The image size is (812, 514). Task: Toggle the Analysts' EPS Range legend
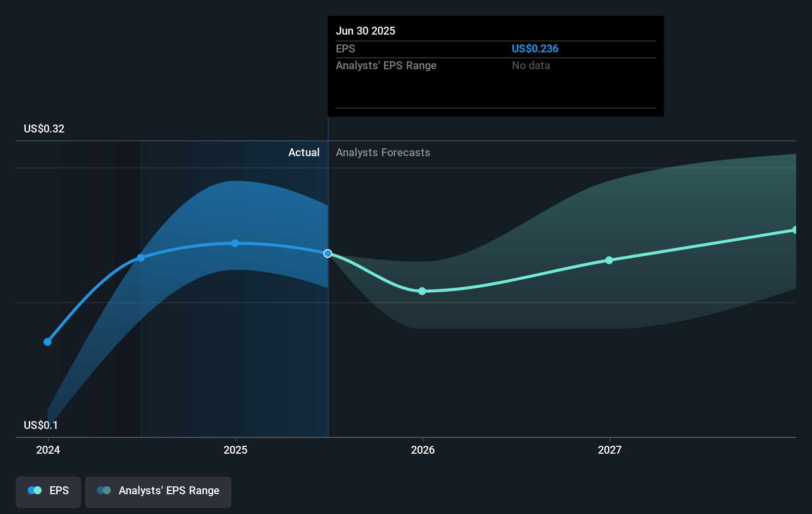pos(158,492)
